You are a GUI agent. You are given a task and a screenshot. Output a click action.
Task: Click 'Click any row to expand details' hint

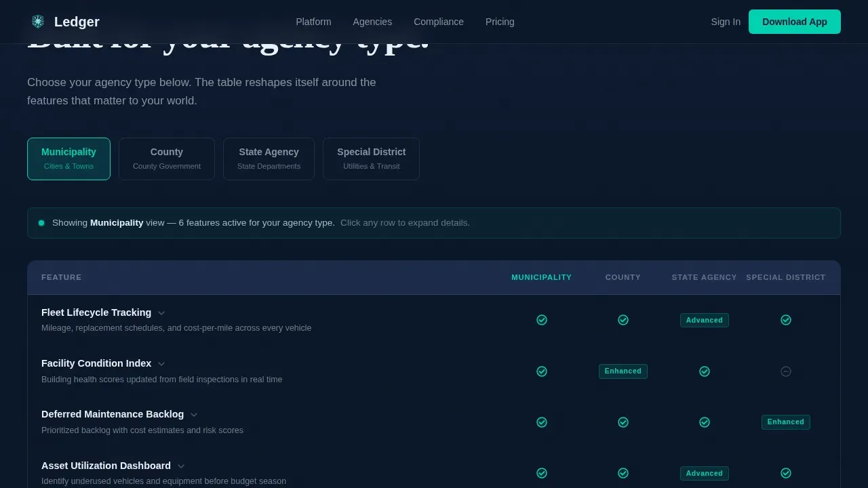tap(405, 223)
